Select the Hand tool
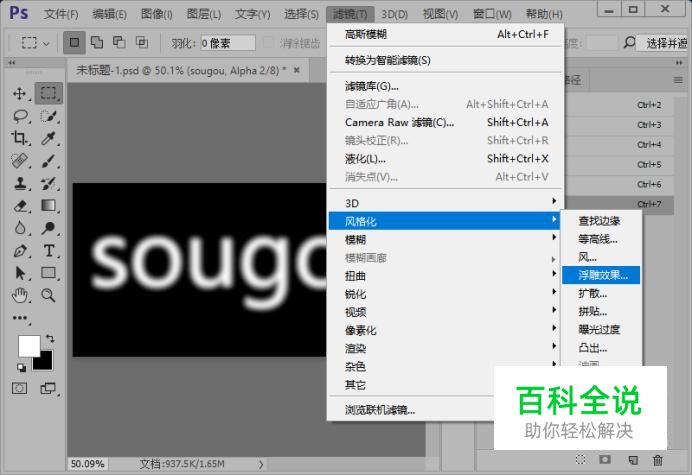Viewport: 692px width, 475px height. 20,295
